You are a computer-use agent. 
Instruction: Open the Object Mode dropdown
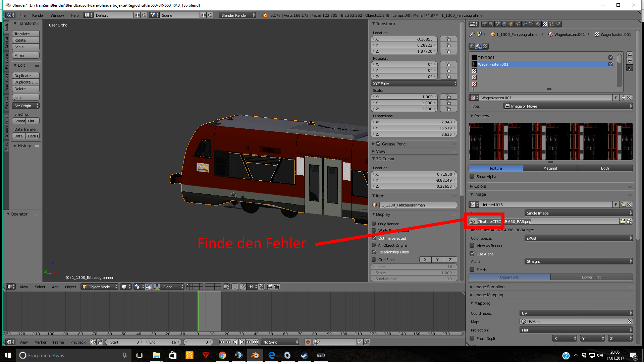pyautogui.click(x=100, y=287)
